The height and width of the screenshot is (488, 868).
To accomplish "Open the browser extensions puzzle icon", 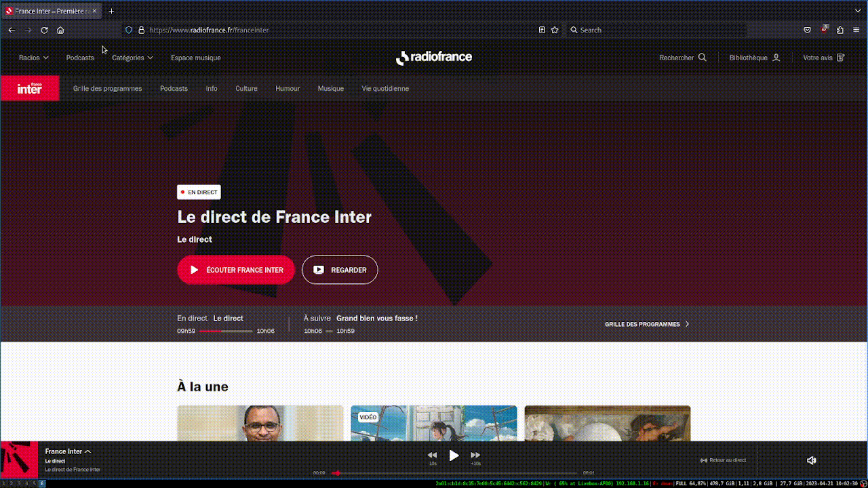I will pyautogui.click(x=840, y=30).
